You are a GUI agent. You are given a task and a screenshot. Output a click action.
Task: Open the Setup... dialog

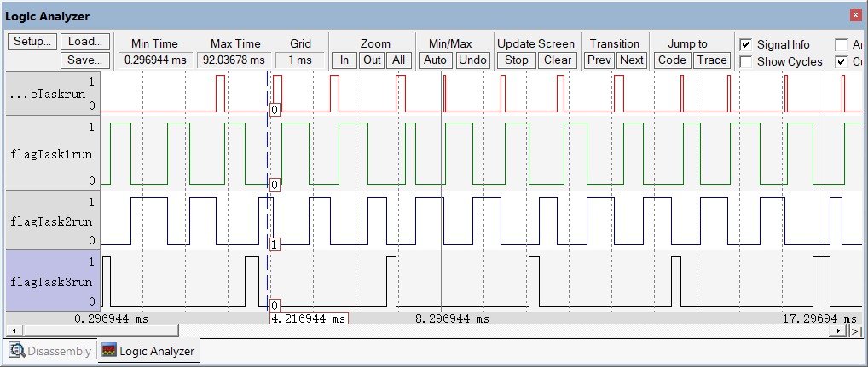[x=32, y=42]
